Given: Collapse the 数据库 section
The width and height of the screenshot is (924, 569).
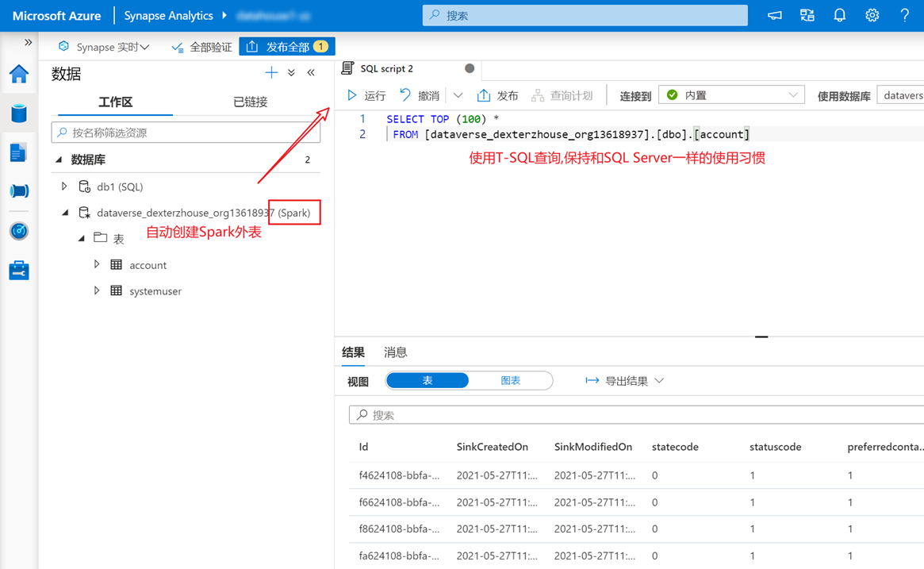Looking at the screenshot, I should [59, 160].
